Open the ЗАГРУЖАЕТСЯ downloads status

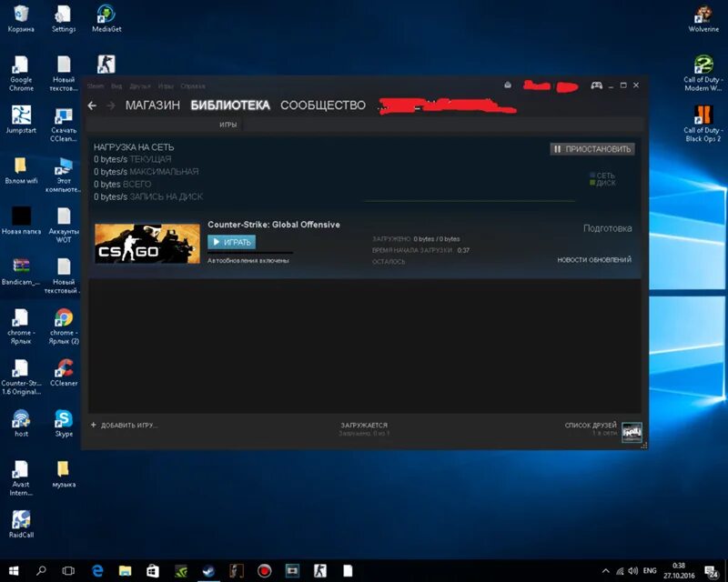364,425
